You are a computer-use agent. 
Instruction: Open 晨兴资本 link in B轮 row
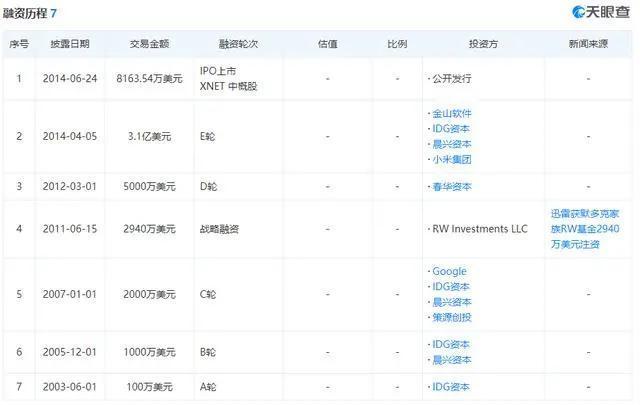(x=451, y=360)
